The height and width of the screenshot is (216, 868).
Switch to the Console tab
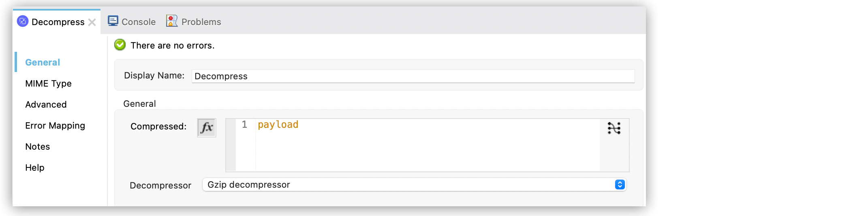click(138, 22)
